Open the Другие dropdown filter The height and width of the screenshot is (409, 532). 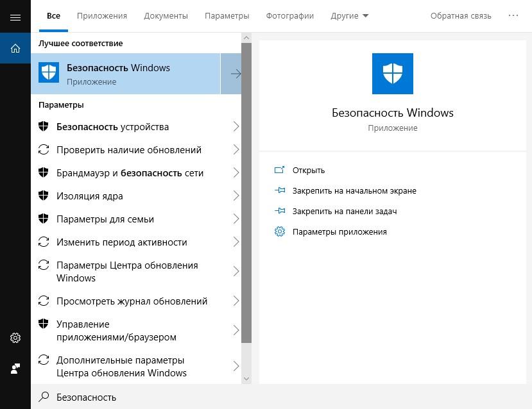pos(350,16)
